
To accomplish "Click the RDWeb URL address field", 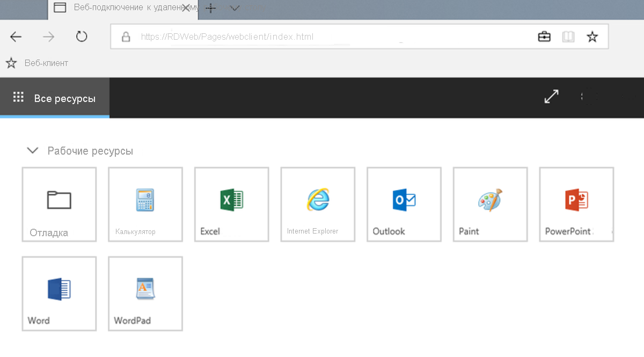I will (x=322, y=37).
